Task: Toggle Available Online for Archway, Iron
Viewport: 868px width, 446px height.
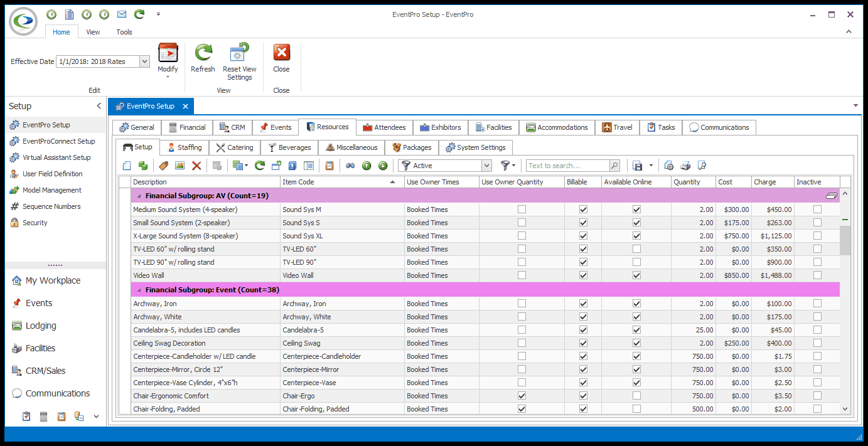Action: [636, 304]
